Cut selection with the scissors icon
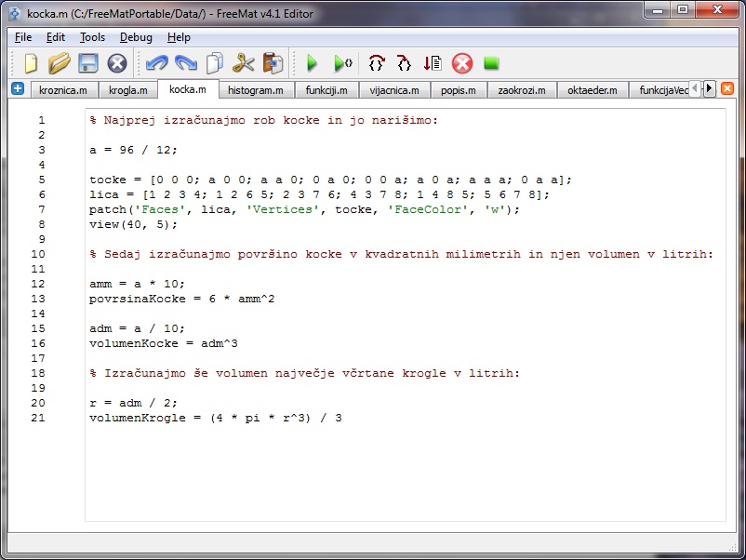Image resolution: width=746 pixels, height=560 pixels. 244,63
